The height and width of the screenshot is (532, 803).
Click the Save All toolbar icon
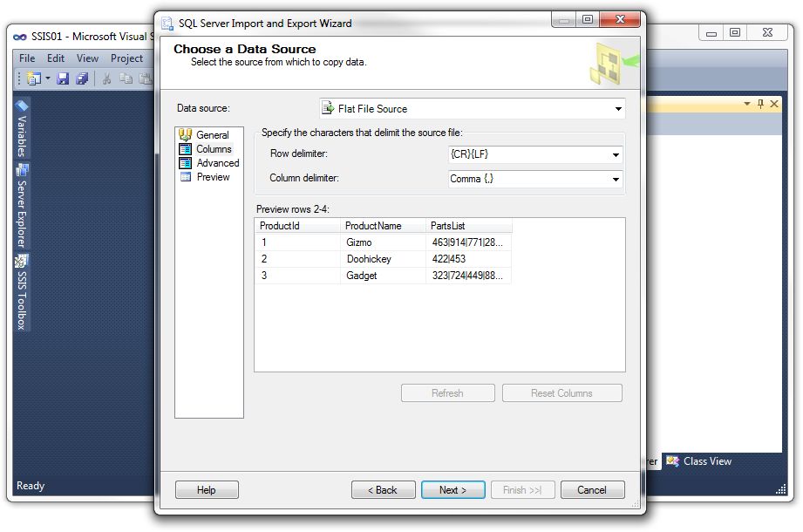(82, 78)
